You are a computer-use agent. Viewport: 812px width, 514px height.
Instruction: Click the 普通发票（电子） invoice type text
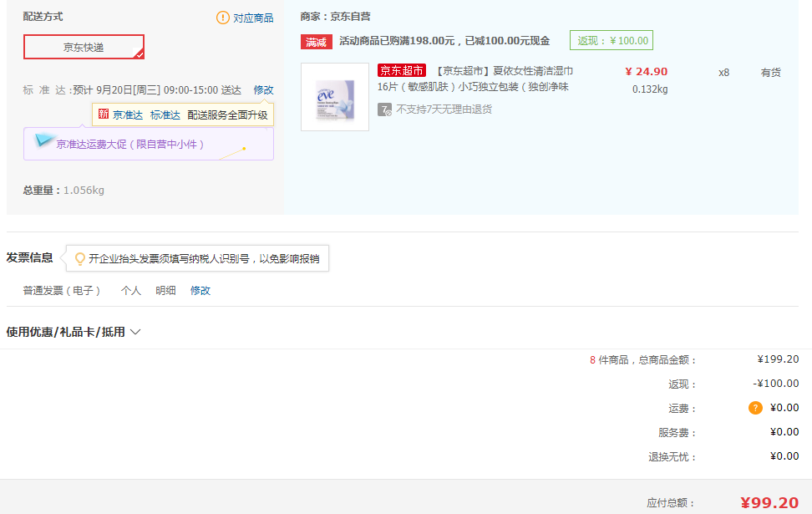point(61,291)
